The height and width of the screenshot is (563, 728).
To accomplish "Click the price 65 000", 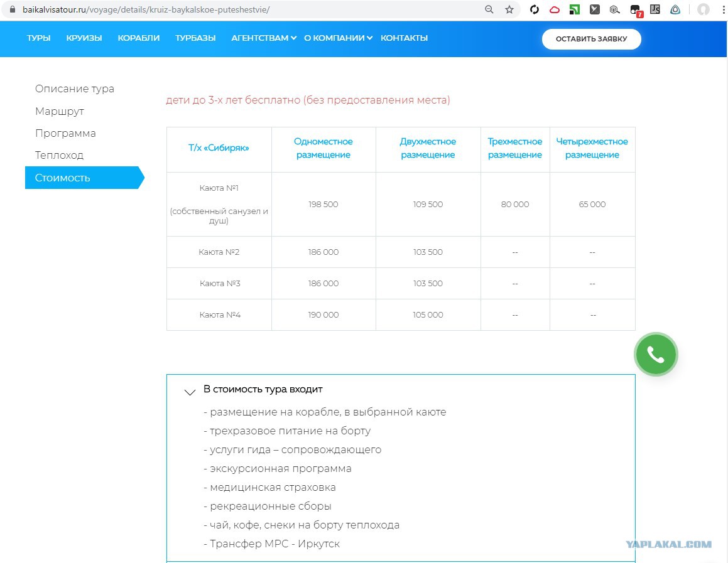I will pyautogui.click(x=592, y=204).
